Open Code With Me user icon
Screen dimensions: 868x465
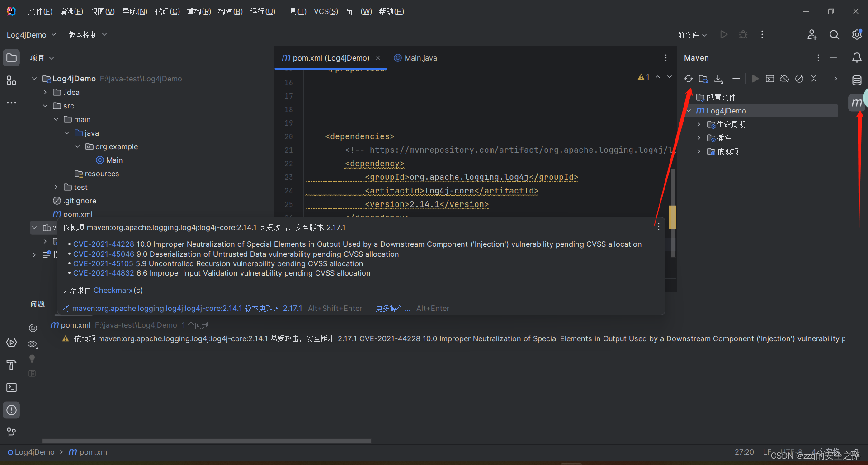812,35
